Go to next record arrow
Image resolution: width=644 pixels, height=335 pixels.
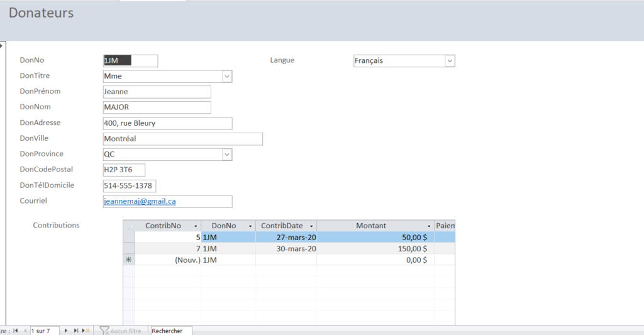66,331
